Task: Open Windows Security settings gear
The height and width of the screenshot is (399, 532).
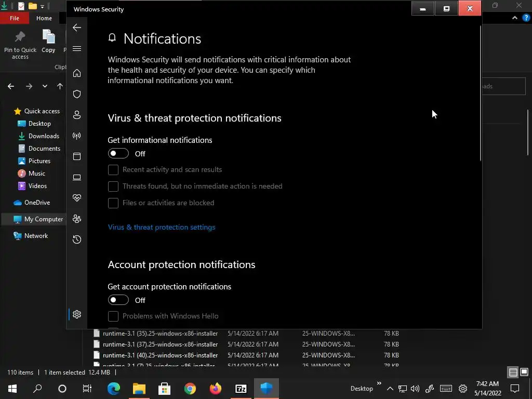Action: (x=77, y=314)
